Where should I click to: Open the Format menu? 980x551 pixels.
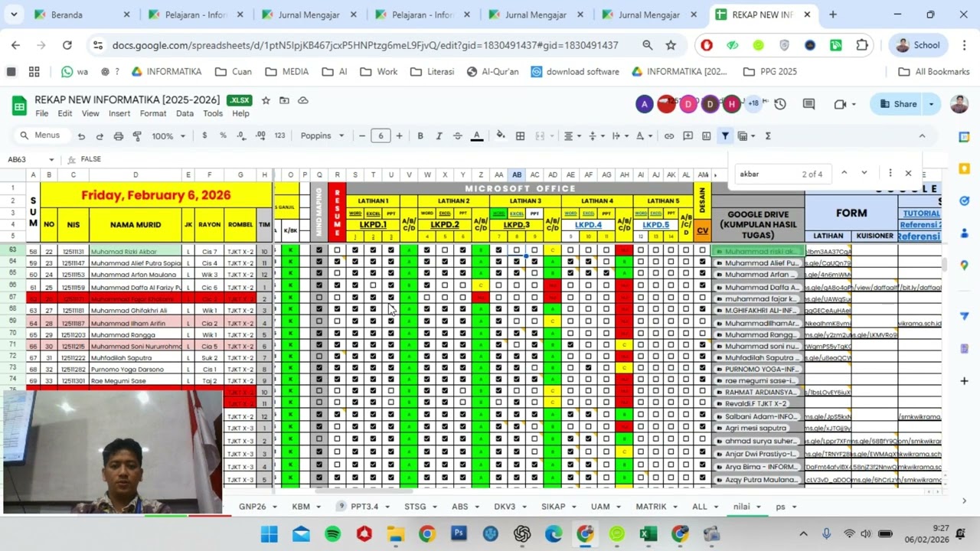coord(153,113)
